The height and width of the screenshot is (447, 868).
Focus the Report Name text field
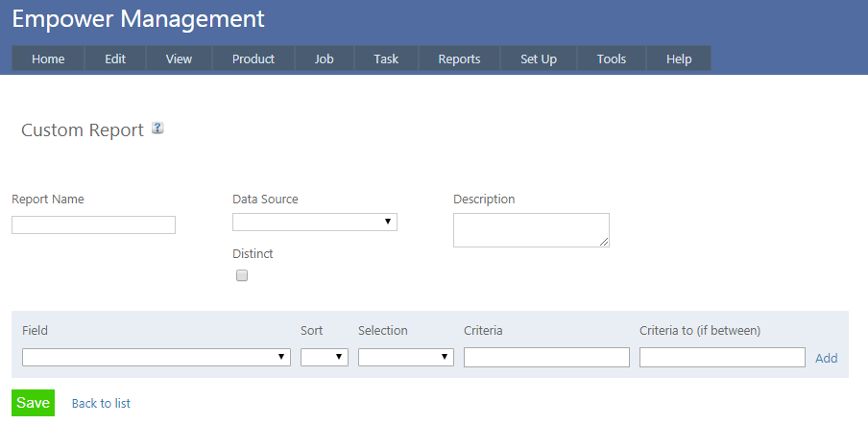point(93,225)
